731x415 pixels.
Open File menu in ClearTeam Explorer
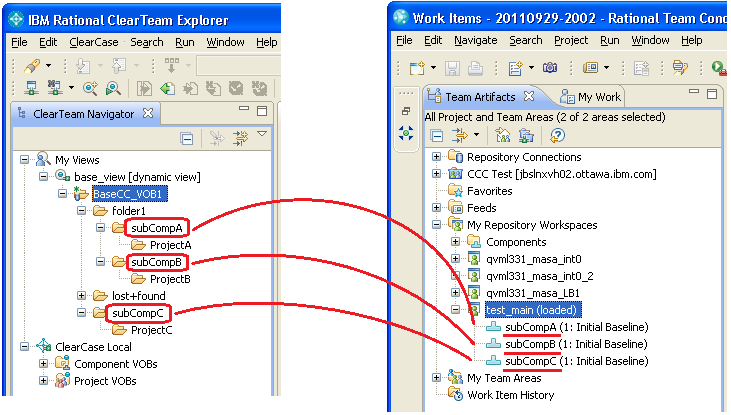(19, 42)
